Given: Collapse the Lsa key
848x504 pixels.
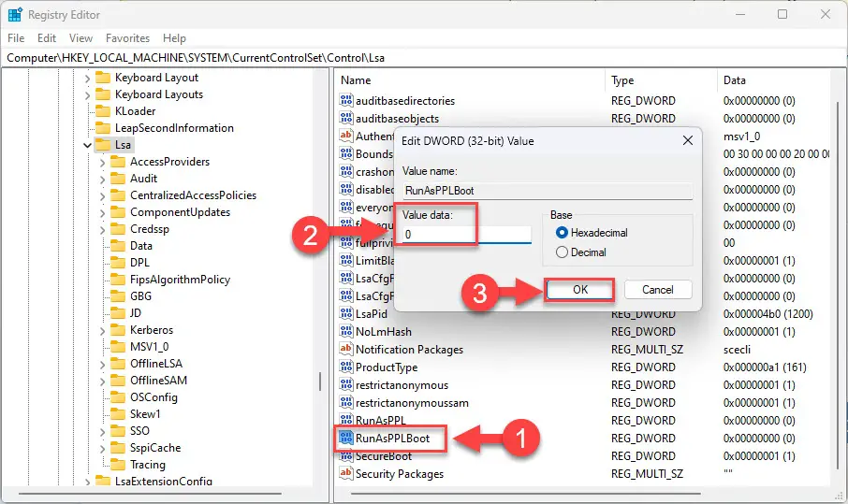Looking at the screenshot, I should click(87, 145).
